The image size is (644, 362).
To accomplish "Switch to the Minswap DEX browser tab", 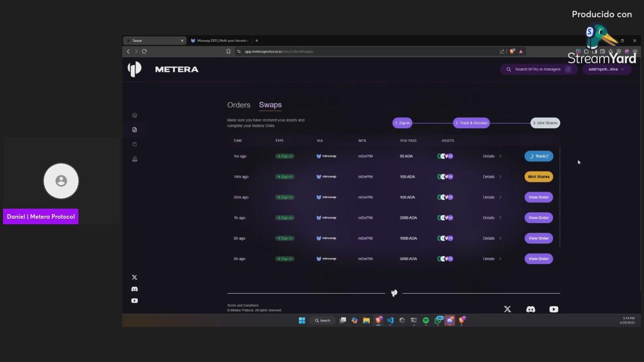I will coord(219,41).
